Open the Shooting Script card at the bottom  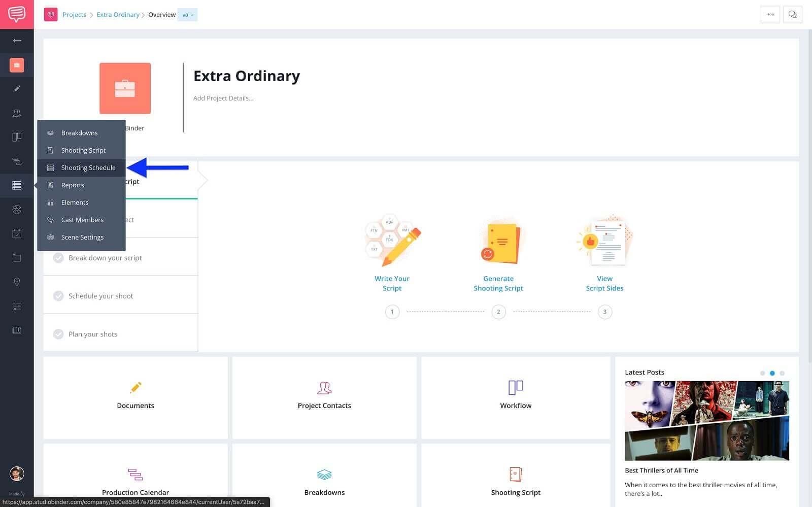pyautogui.click(x=516, y=476)
